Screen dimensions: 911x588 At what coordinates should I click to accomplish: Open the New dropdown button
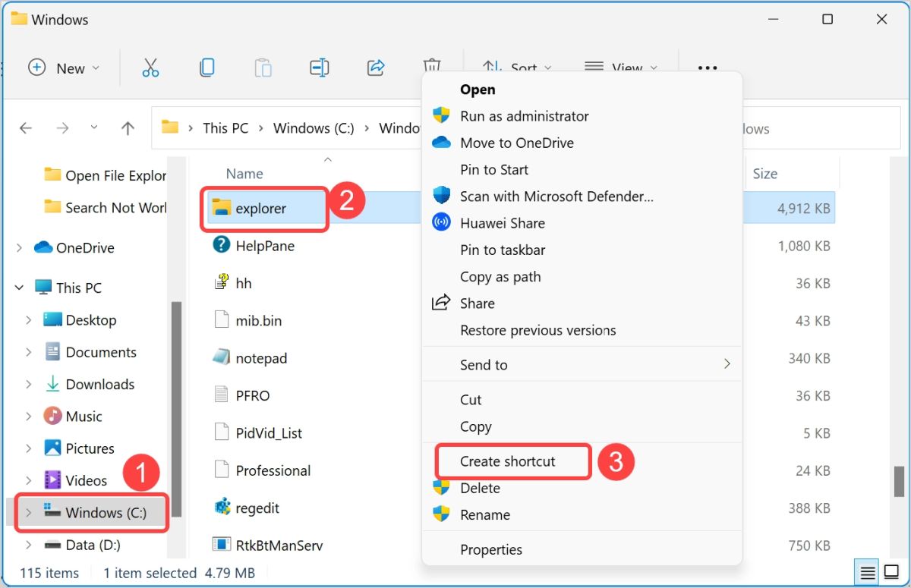point(64,68)
